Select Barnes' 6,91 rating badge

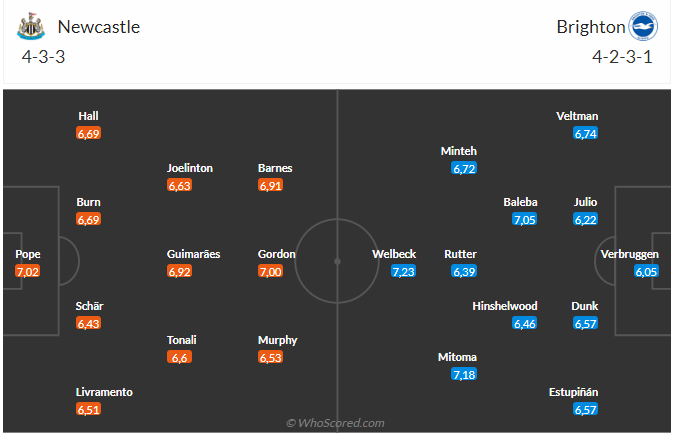(271, 185)
